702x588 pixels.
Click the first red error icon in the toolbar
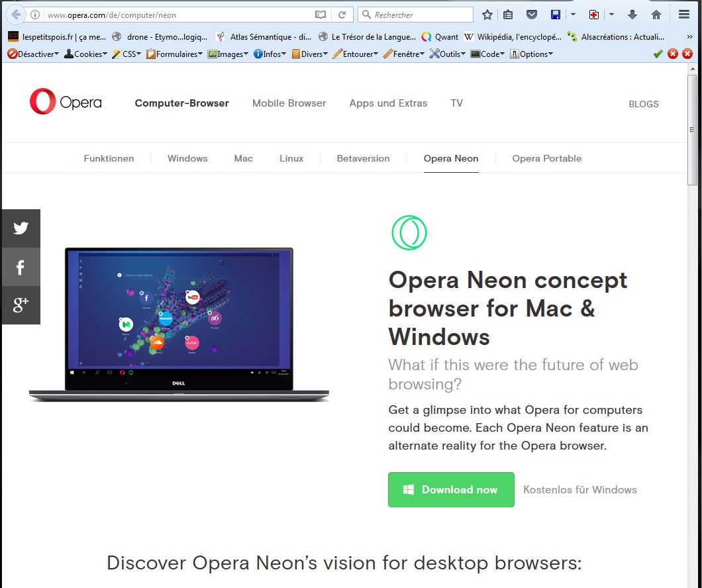click(672, 54)
